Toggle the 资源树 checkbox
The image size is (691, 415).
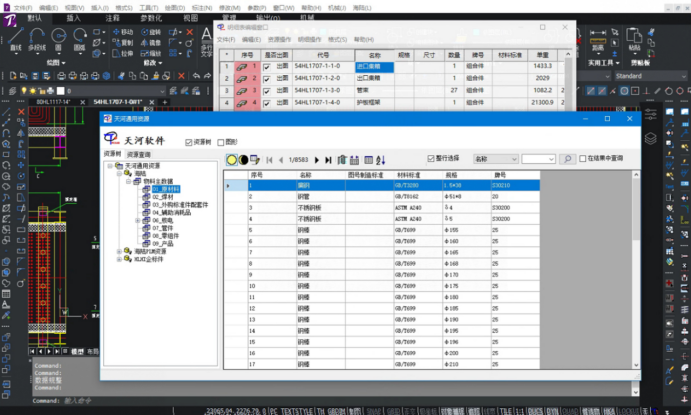click(189, 142)
